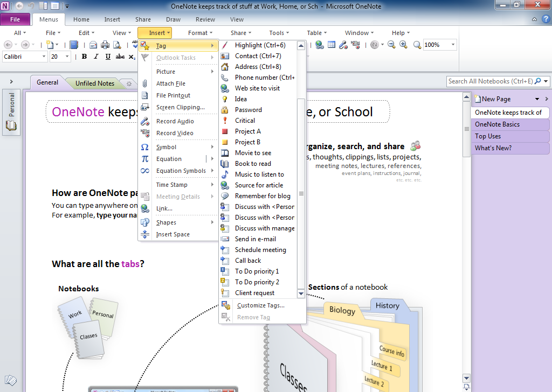Open the New Page dropdown arrow
Screen dimensions: 552x392
(x=537, y=99)
